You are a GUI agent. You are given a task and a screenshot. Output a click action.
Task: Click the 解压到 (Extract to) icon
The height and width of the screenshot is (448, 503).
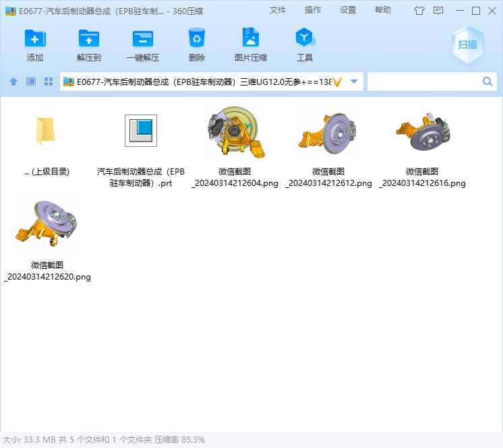point(89,38)
